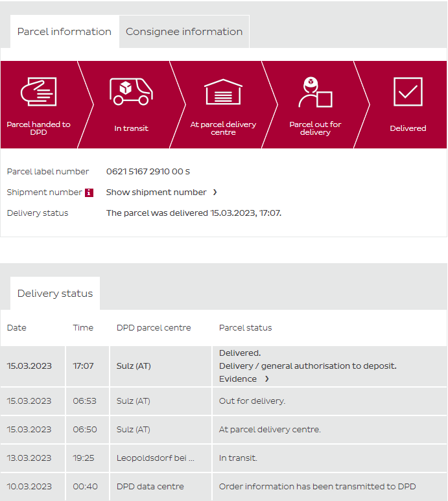This screenshot has height=501, width=448.
Task: Open the Delivery status tab
Action: click(55, 294)
